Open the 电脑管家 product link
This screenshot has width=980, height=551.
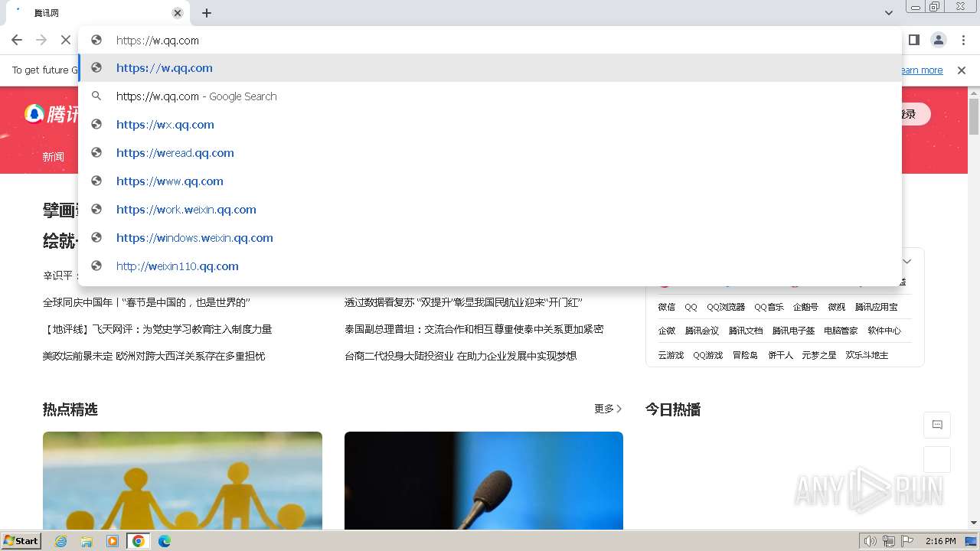pos(841,331)
